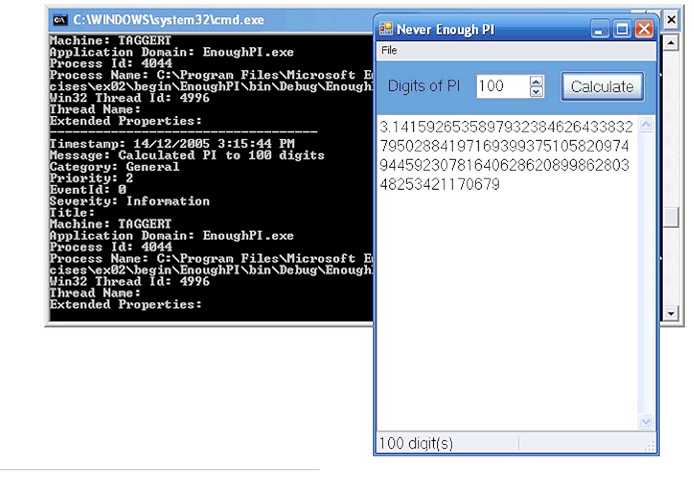Click 'EventId: 0' line in console
The height and width of the screenshot is (479, 694).
88,190
